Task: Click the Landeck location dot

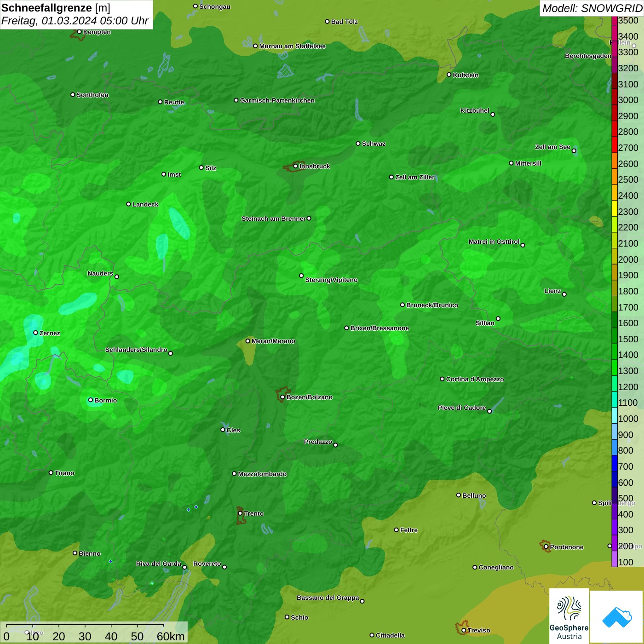Action: click(x=128, y=204)
